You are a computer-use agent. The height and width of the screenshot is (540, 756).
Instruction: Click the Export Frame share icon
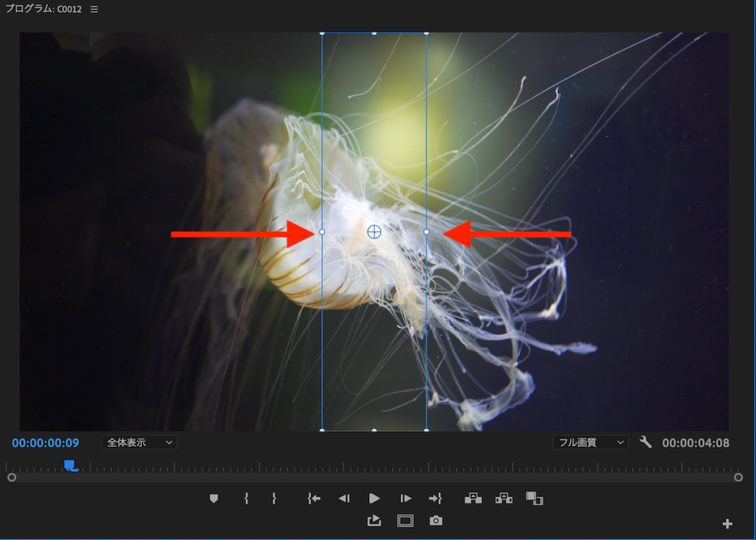coord(374,521)
